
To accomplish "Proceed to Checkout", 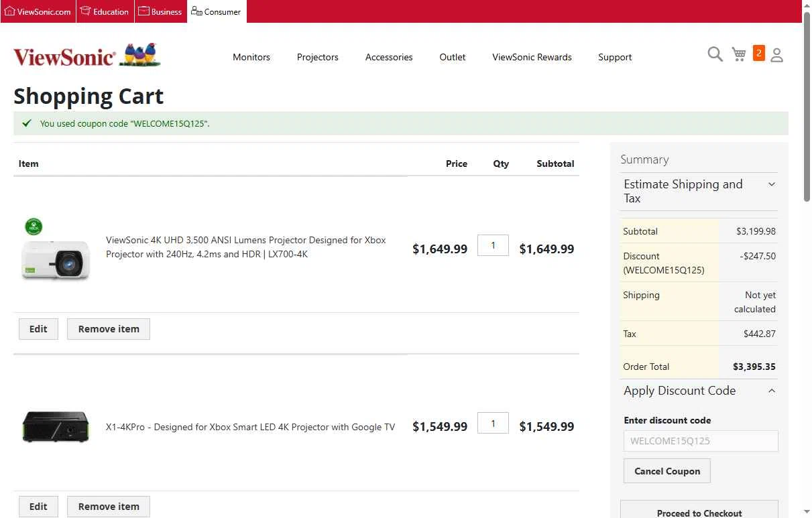I will (699, 511).
